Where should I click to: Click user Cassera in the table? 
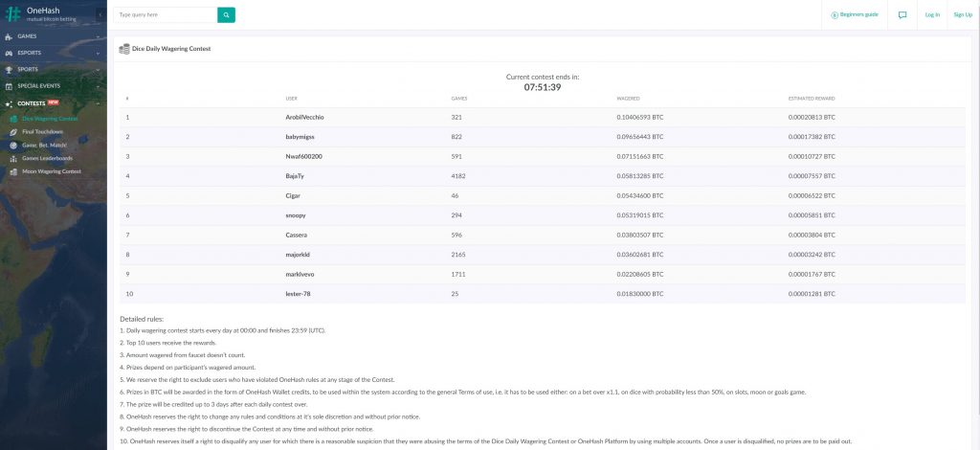pyautogui.click(x=297, y=235)
